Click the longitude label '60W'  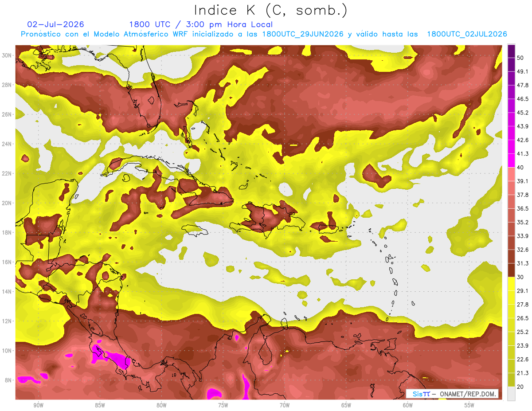point(408,405)
